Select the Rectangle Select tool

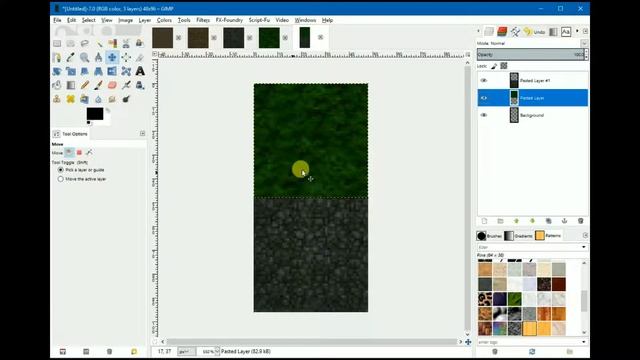57,43
